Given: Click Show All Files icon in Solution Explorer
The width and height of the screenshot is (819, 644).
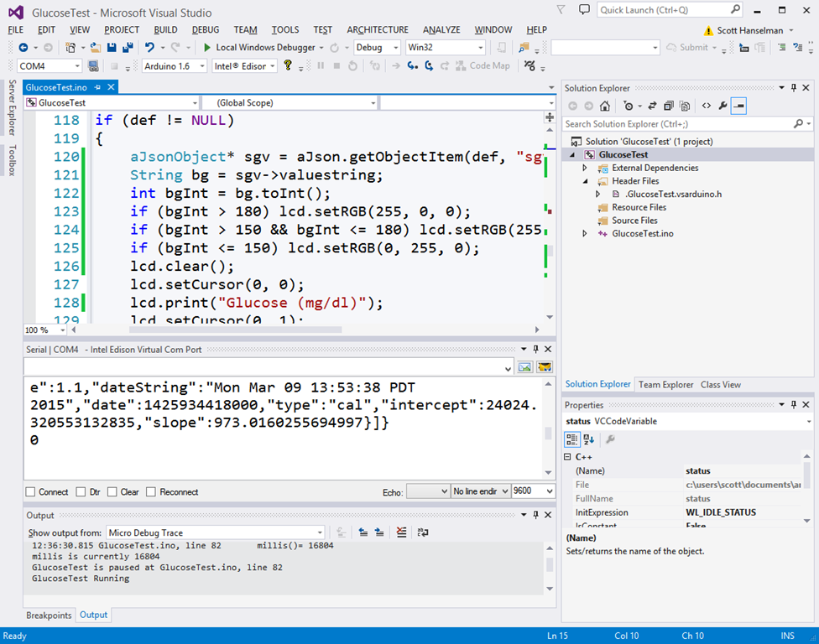Looking at the screenshot, I should point(685,106).
